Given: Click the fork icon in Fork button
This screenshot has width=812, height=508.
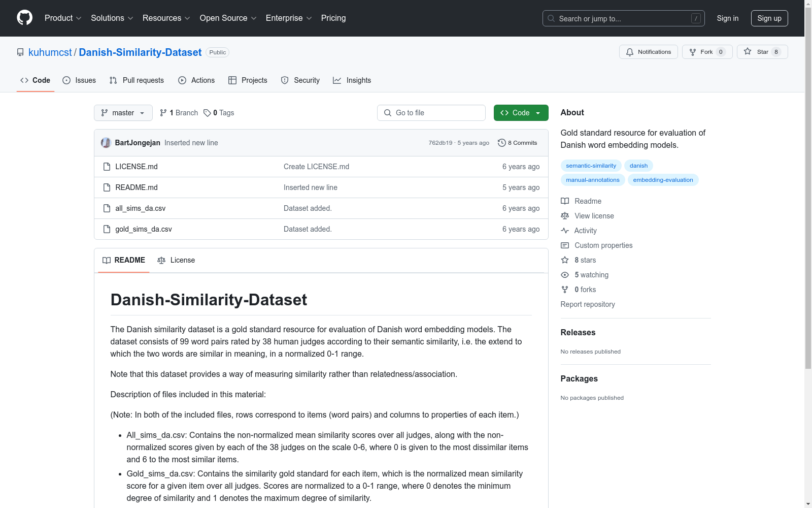Looking at the screenshot, I should [693, 52].
